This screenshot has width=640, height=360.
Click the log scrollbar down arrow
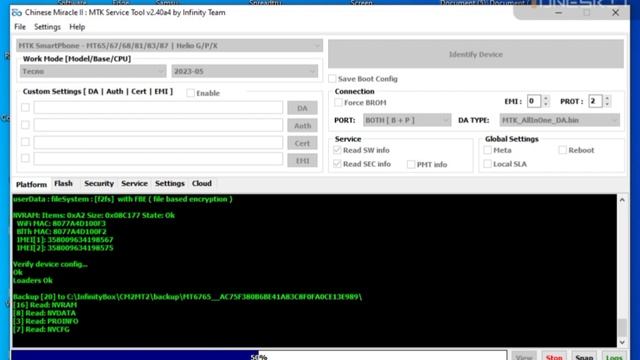pos(622,342)
